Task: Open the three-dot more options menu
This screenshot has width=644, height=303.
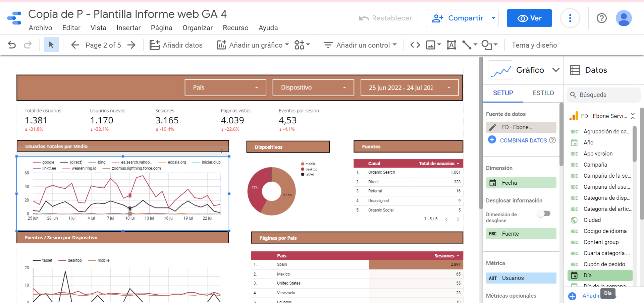Action: 570,18
